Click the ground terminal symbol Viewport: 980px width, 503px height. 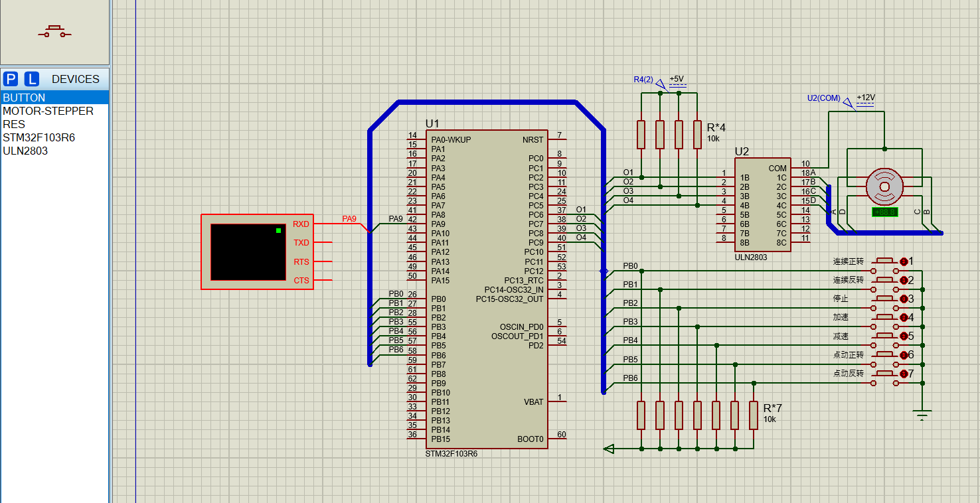click(922, 415)
